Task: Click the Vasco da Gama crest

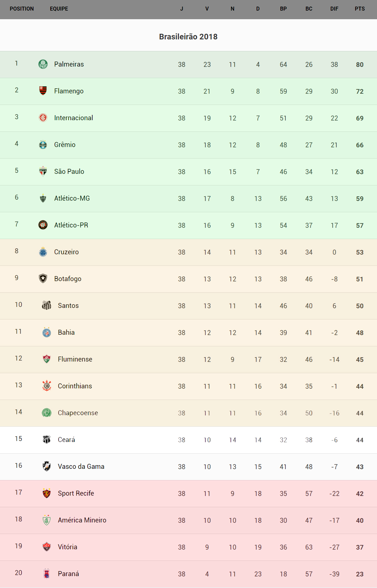Action: 47,466
